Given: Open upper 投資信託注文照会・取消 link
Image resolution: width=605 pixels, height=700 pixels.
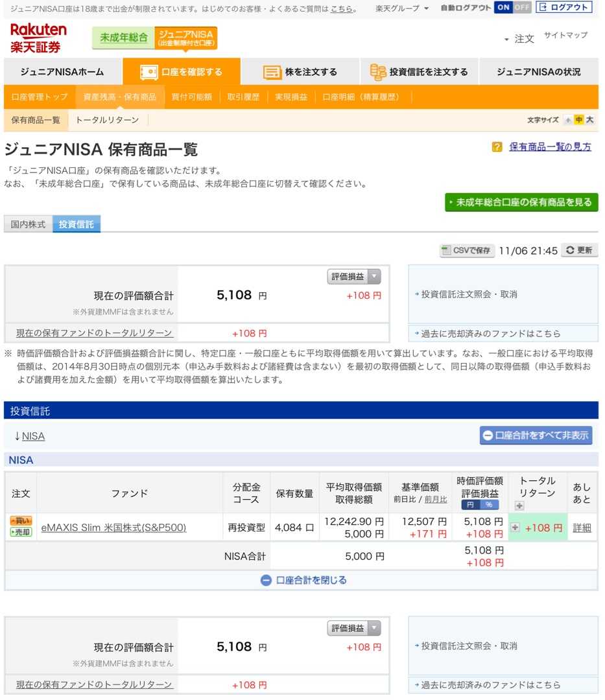Looking at the screenshot, I should pos(469,294).
